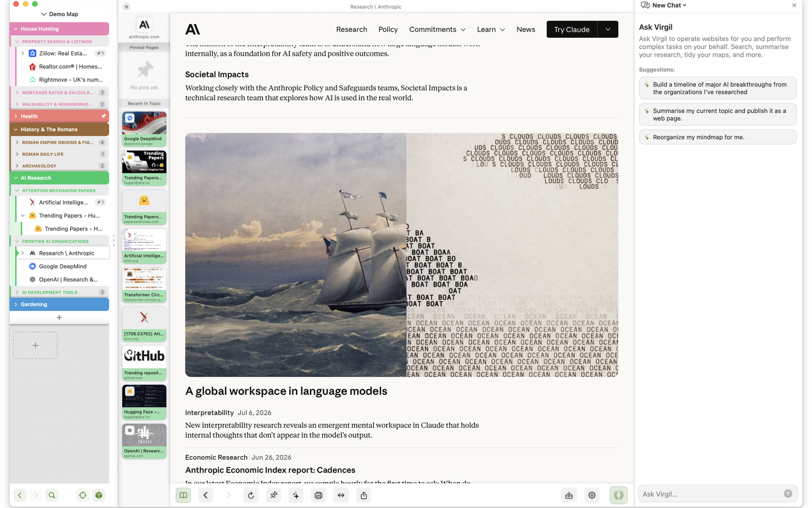Click the green cube icon in sidebar
812x508 pixels.
(99, 495)
